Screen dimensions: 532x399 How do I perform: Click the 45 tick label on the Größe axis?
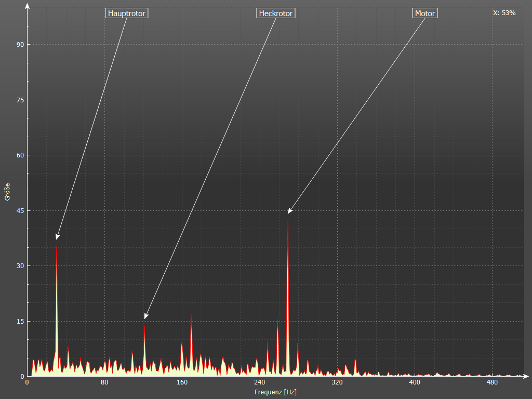tap(20, 210)
